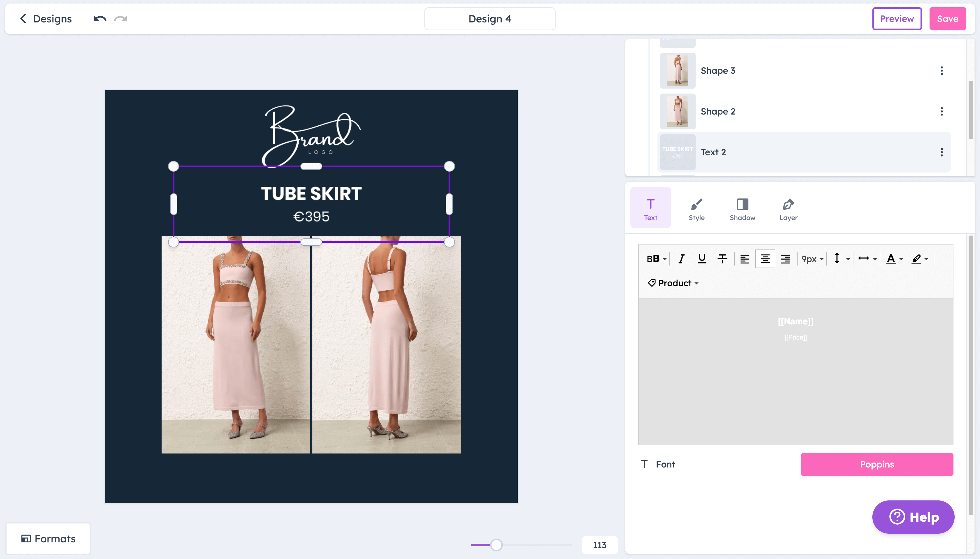The height and width of the screenshot is (559, 980).
Task: Open the text highlight color tool
Action: 917,259
